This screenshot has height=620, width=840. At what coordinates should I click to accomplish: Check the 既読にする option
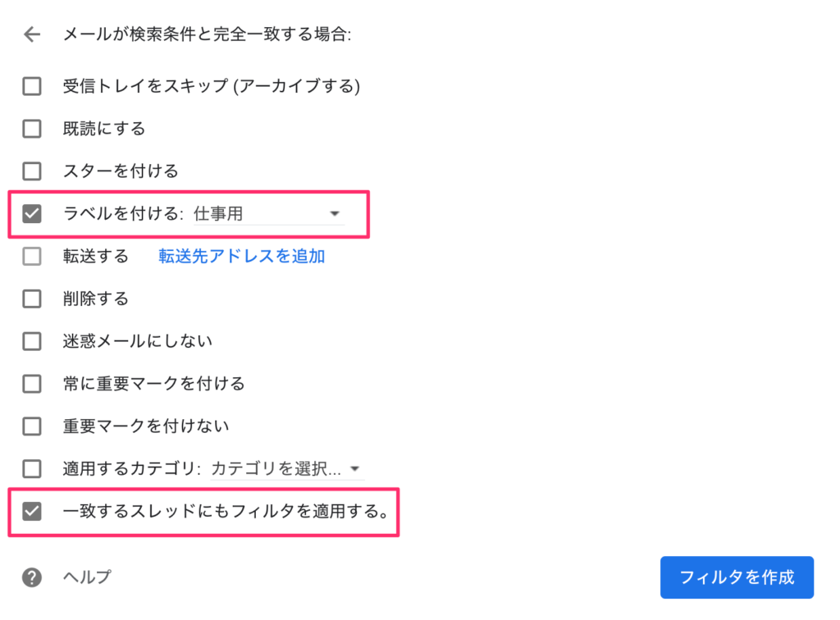point(31,129)
